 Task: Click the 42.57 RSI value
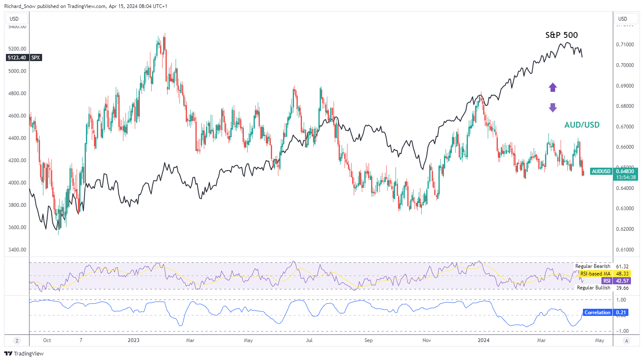click(622, 281)
